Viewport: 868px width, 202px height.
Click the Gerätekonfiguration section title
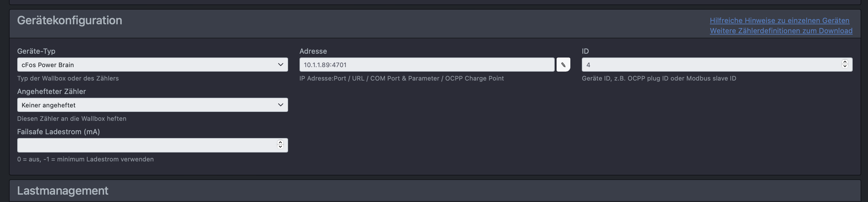tap(69, 20)
